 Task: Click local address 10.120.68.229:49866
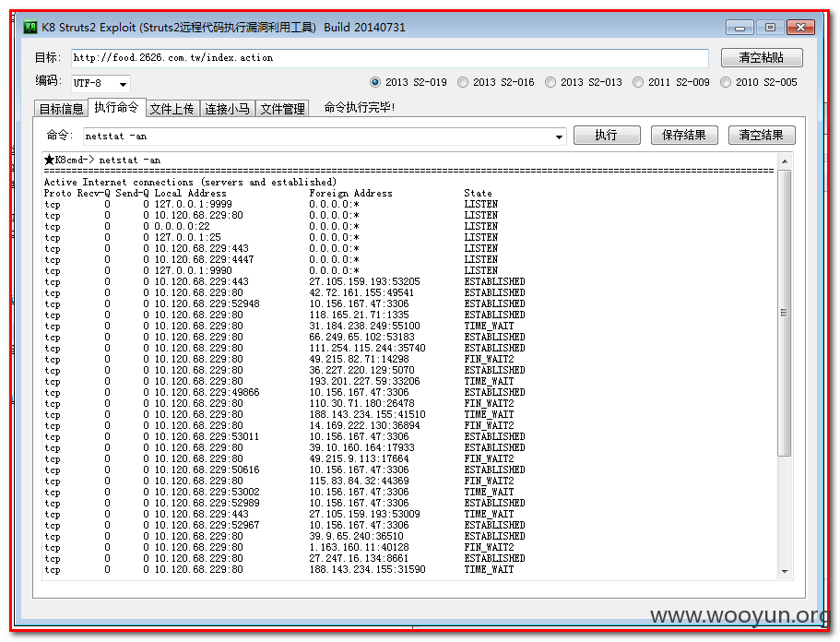207,393
